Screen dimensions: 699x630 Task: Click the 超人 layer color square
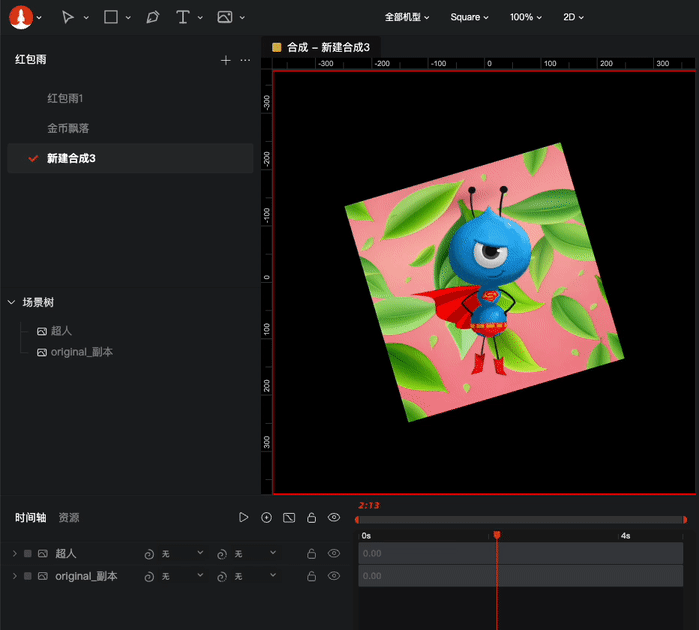28,553
